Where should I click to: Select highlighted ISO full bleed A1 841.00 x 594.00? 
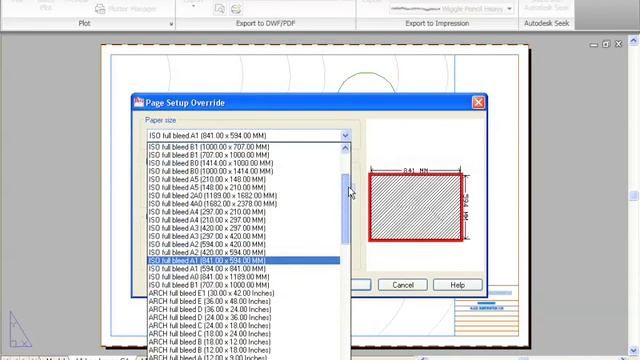(244, 260)
